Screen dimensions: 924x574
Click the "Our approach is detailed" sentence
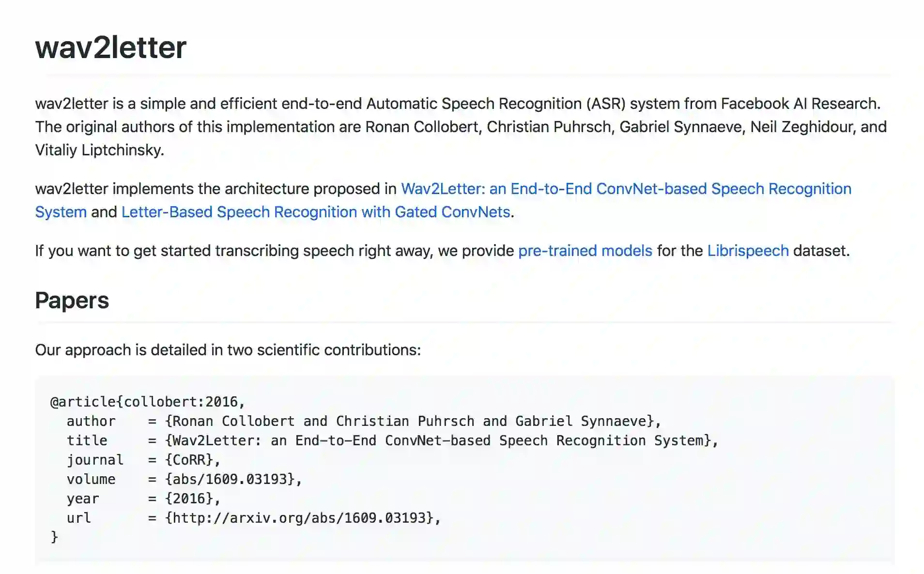pyautogui.click(x=228, y=350)
